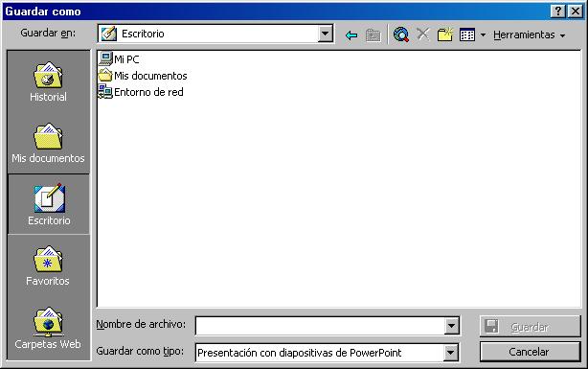The image size is (588, 369).
Task: Open Carpetas Web in the sidebar
Action: pyautogui.click(x=48, y=328)
